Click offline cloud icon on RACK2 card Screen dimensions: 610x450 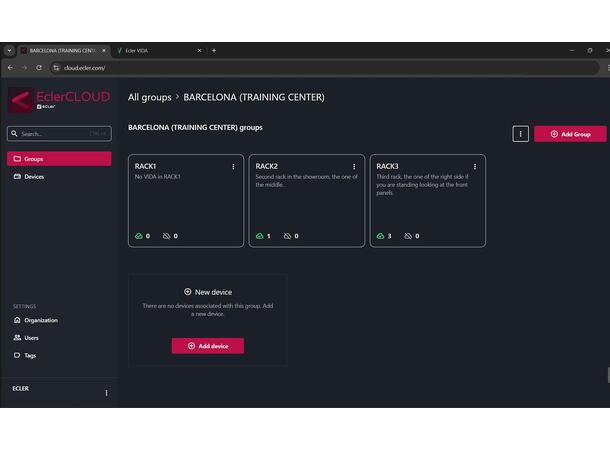click(x=287, y=236)
